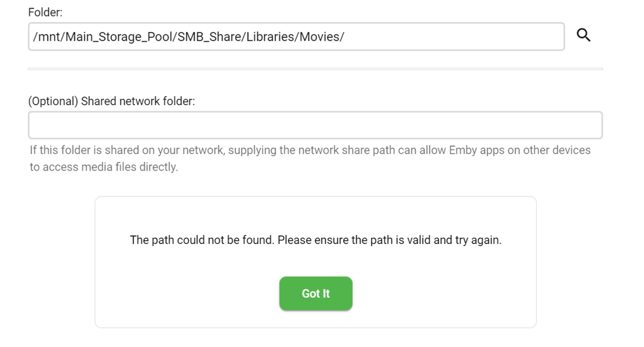Viewport: 644px width, 347px height.
Task: Click "Please ensure the path is valid" text
Action: tap(354, 240)
